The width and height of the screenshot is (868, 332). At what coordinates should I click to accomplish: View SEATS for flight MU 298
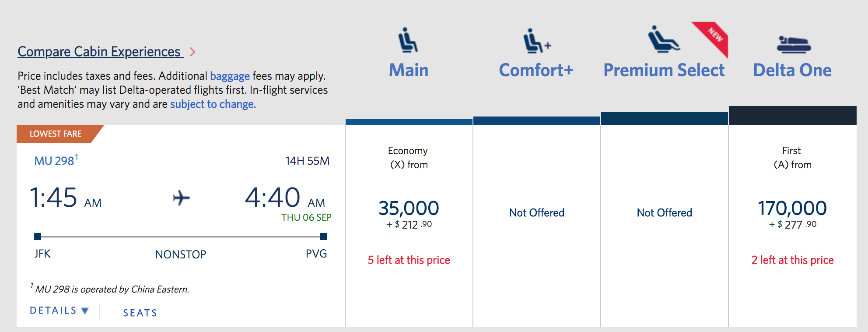(x=140, y=313)
